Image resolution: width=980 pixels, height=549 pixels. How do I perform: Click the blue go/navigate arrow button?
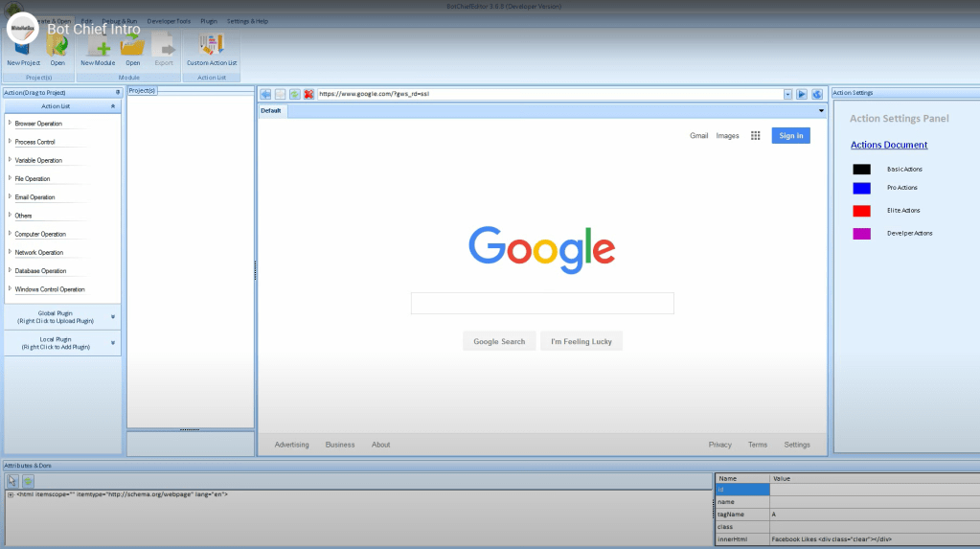click(x=802, y=94)
